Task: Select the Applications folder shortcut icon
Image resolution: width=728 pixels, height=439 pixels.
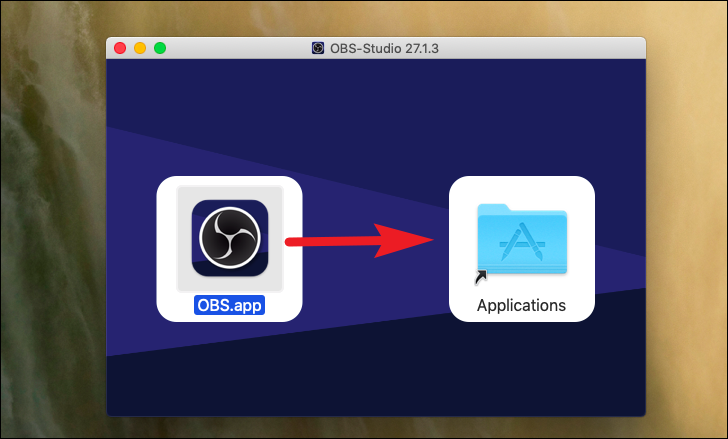Action: [x=522, y=239]
